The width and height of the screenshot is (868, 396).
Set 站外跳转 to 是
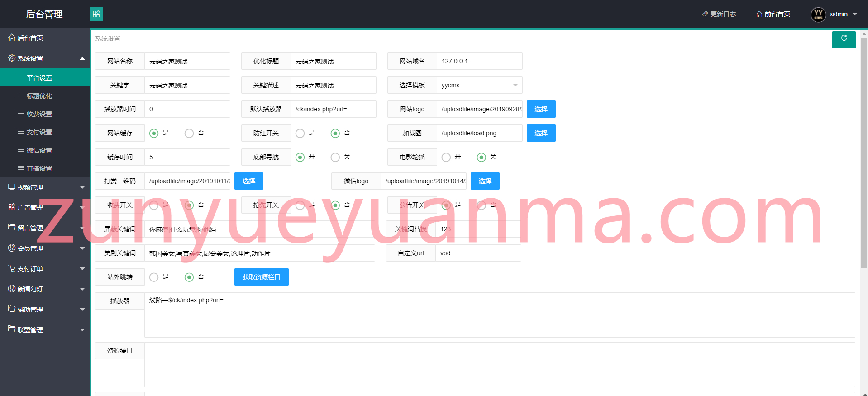click(x=154, y=277)
